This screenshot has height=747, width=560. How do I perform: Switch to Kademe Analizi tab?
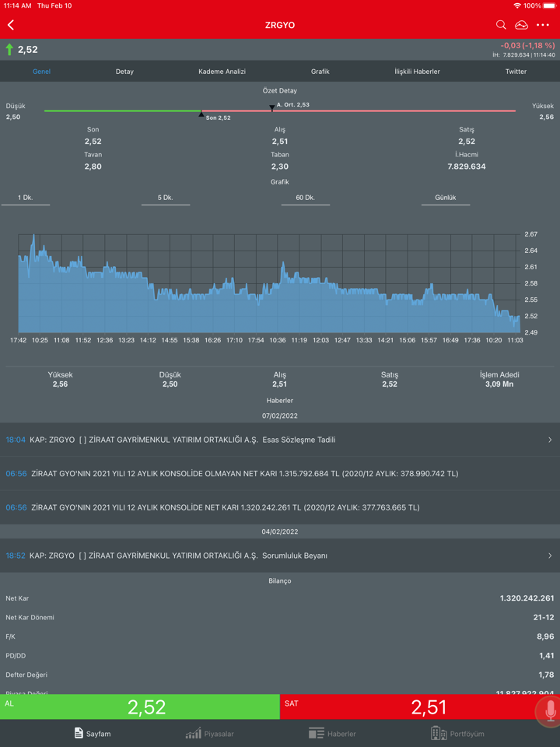point(222,72)
